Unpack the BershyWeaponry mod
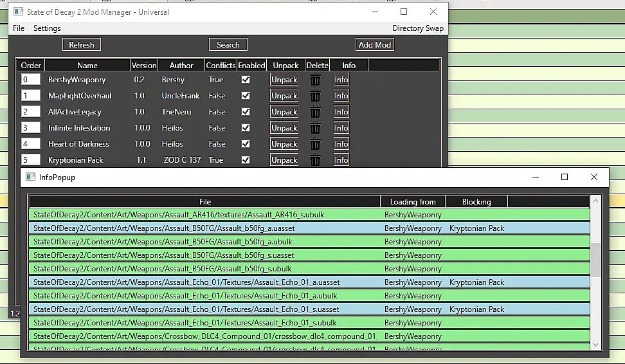625x364 pixels. pyautogui.click(x=284, y=80)
